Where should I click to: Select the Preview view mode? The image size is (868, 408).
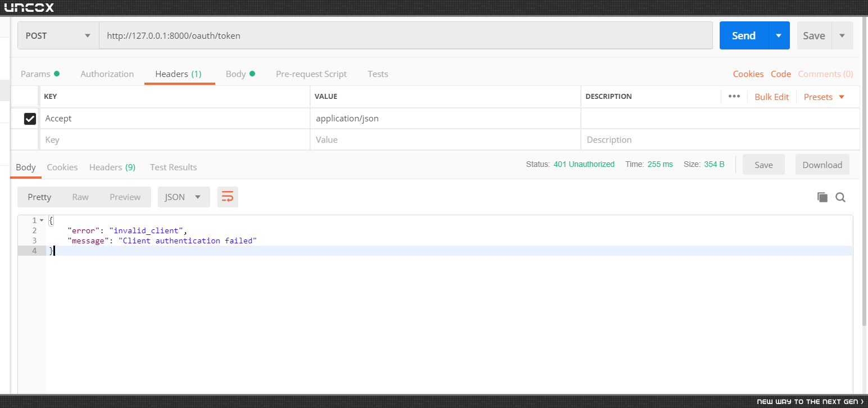coord(125,197)
